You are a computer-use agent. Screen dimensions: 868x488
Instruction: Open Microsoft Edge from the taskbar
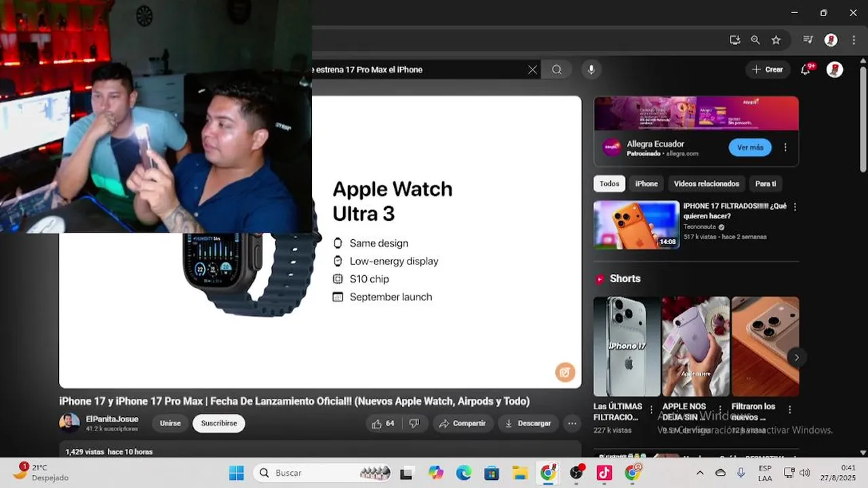click(x=464, y=472)
